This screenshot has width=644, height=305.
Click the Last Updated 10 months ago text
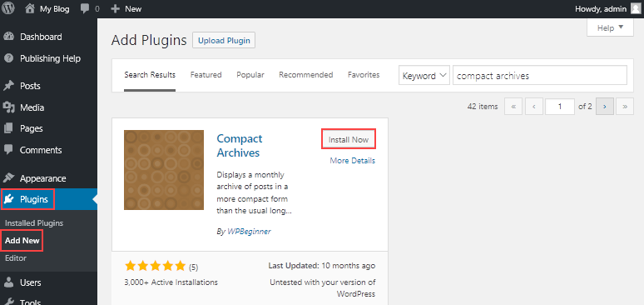tap(322, 266)
